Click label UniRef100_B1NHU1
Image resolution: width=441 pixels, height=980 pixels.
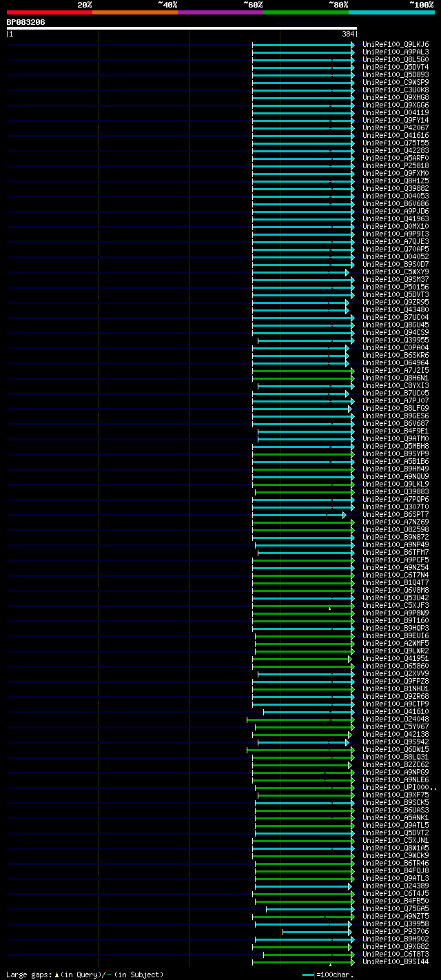[x=396, y=688]
